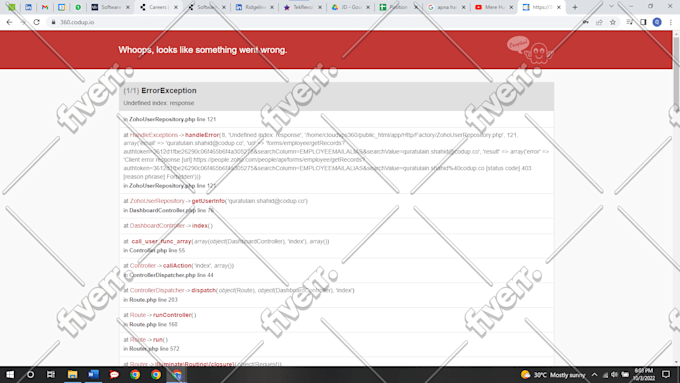Open the Chrome profile avatar
This screenshot has height=383, width=680.
coord(657,22)
